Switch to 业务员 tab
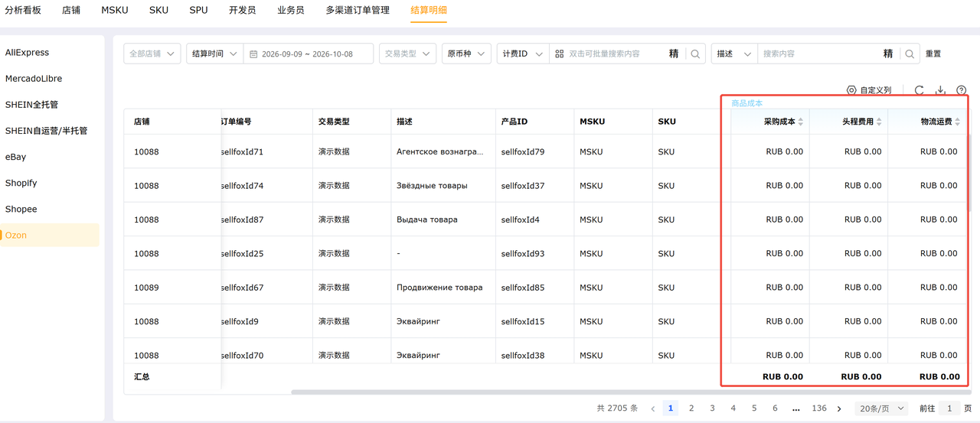 click(x=290, y=10)
